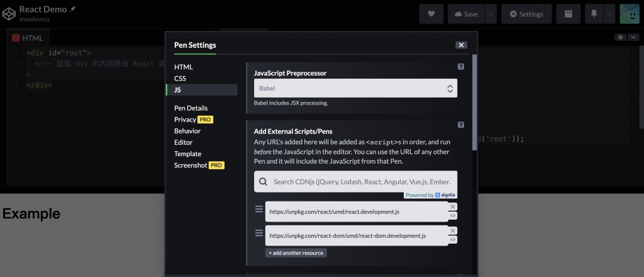Click the help icon beside Add External Scripts/Pens
Screen dimensions: 644x277
[x=461, y=125]
